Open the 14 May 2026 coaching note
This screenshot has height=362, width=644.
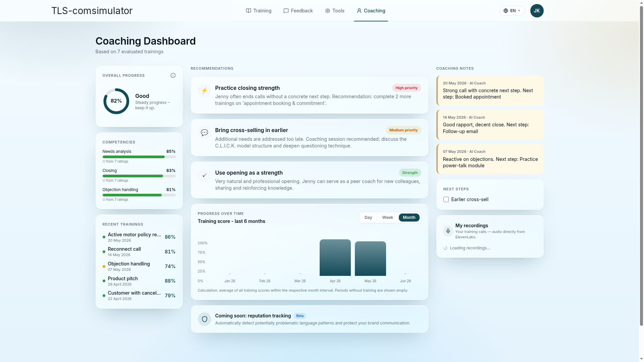490,125
